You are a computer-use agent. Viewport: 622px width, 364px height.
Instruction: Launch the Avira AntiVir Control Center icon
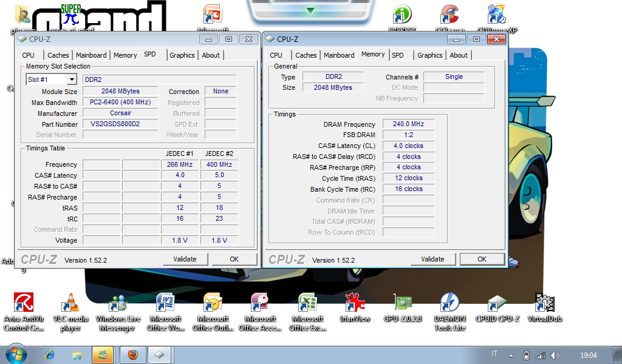click(24, 303)
